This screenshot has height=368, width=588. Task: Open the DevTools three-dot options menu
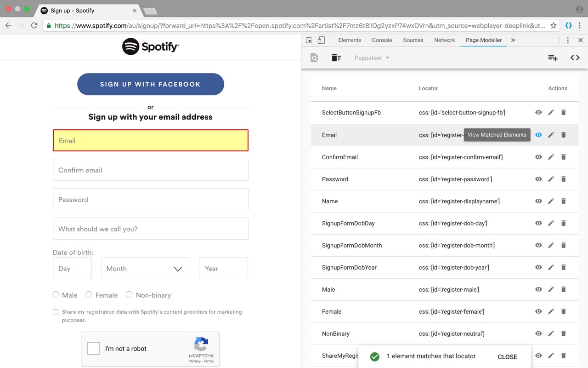[568, 40]
